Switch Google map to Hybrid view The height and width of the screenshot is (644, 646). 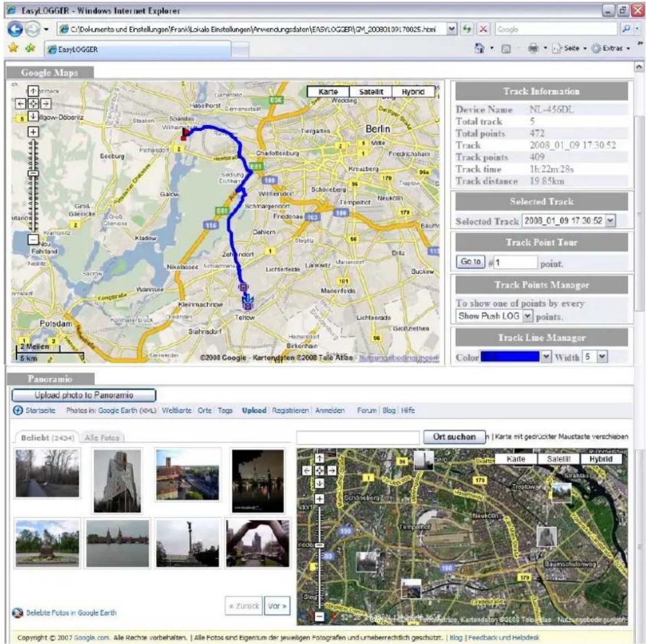pyautogui.click(x=413, y=92)
